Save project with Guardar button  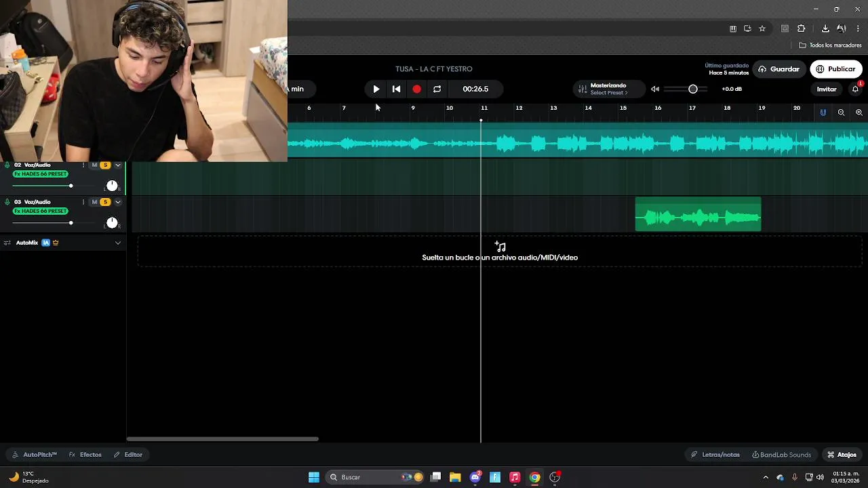pos(778,69)
